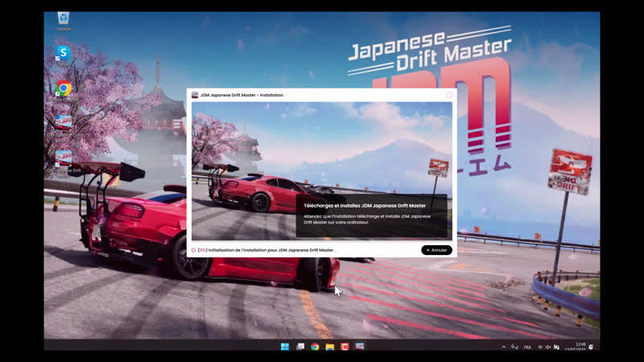Click the JDM installer taskbar icon
644x362 pixels.
[359, 347]
